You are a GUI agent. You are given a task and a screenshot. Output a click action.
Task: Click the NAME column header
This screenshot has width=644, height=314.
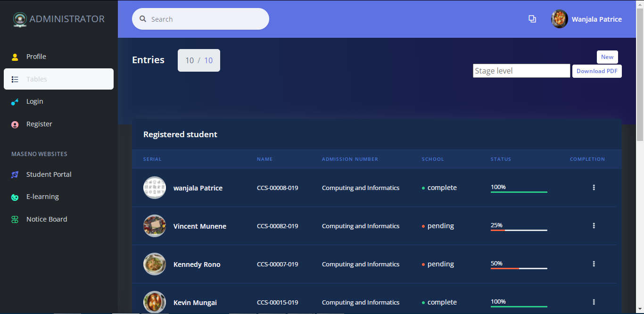[x=265, y=159]
